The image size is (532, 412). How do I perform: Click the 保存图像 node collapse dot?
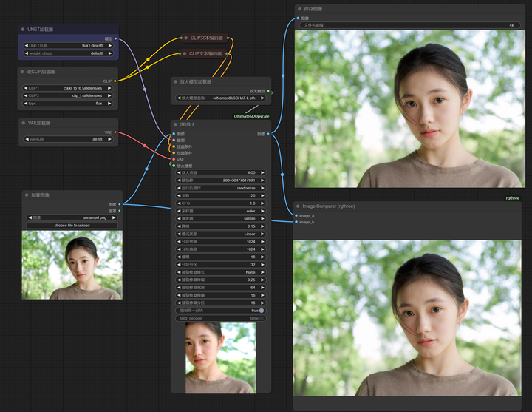pyautogui.click(x=299, y=9)
